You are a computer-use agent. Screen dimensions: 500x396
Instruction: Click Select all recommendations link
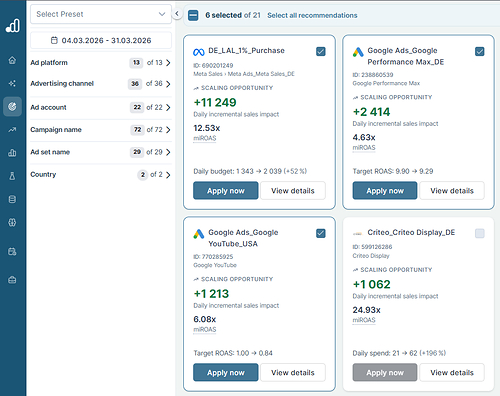[312, 15]
